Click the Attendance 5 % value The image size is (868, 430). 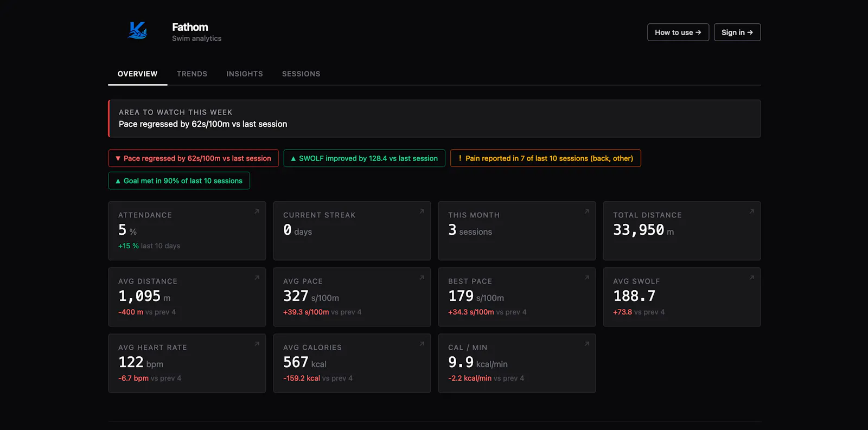point(127,230)
